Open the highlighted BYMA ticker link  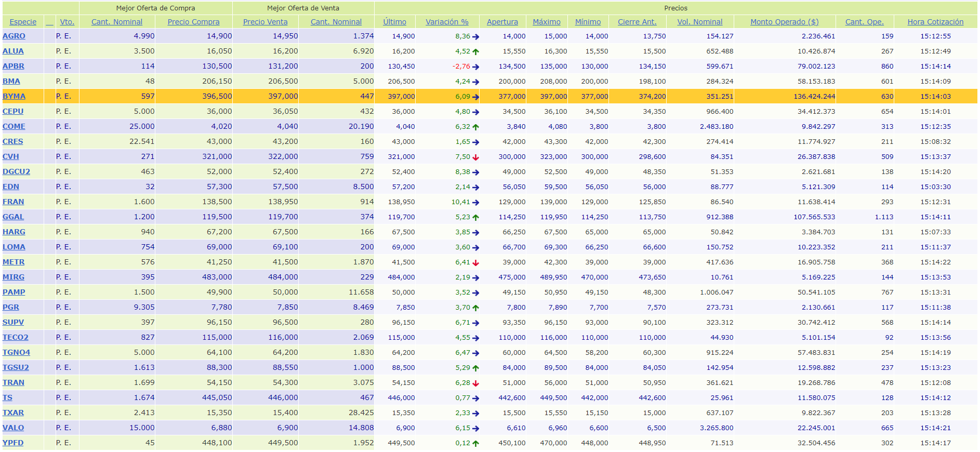(14, 96)
